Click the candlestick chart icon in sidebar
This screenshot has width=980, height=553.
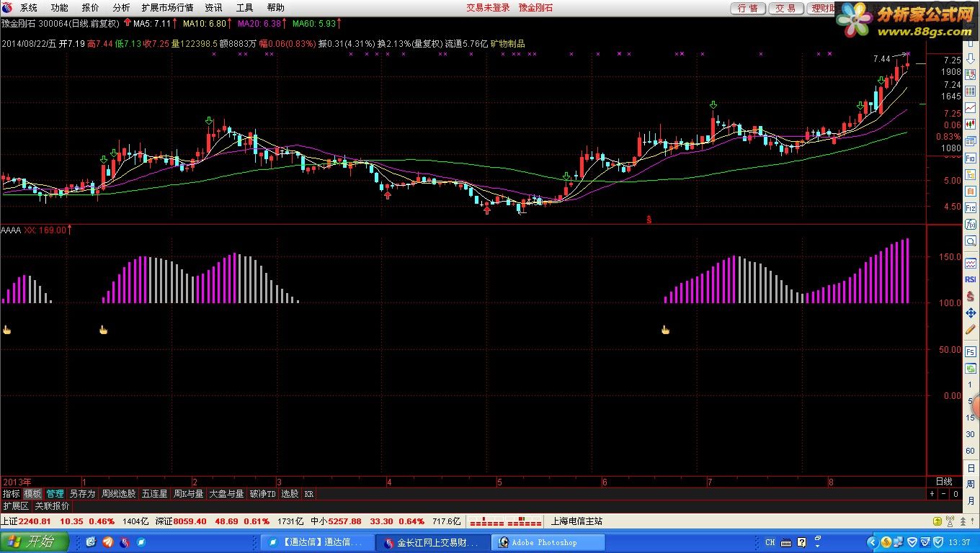(971, 124)
